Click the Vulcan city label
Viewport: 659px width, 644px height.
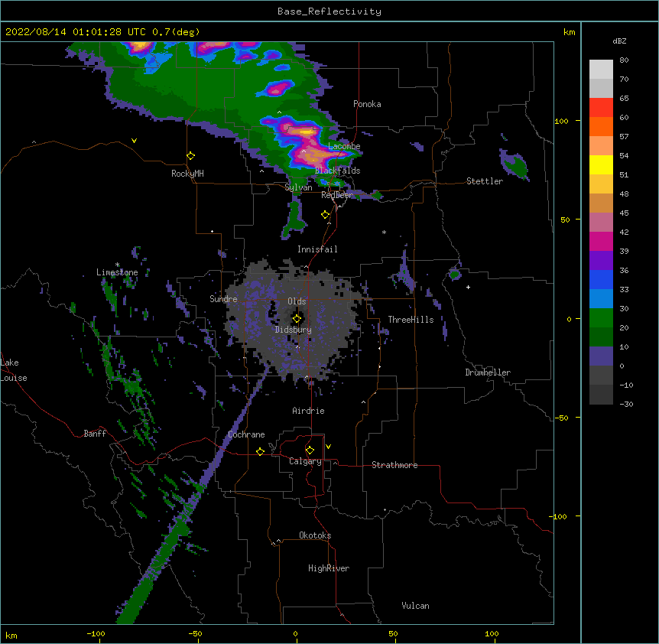click(x=415, y=606)
